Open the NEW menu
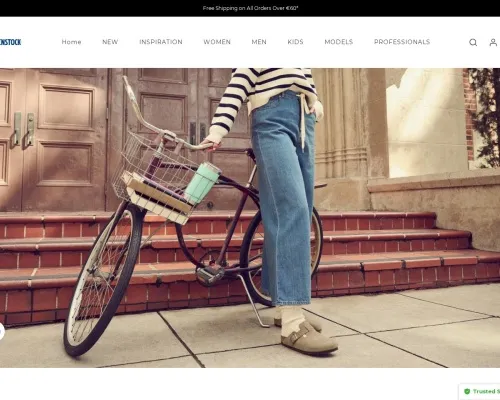 tap(110, 42)
